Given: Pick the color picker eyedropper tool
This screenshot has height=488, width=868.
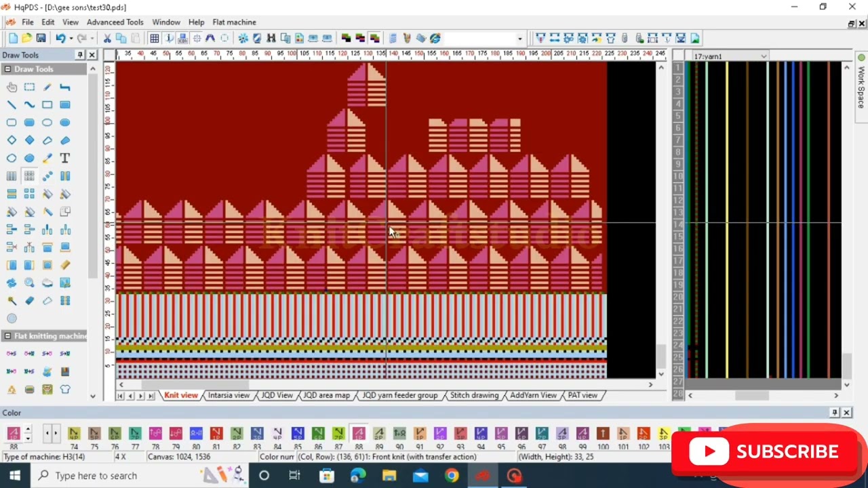Looking at the screenshot, I should pos(47,158).
